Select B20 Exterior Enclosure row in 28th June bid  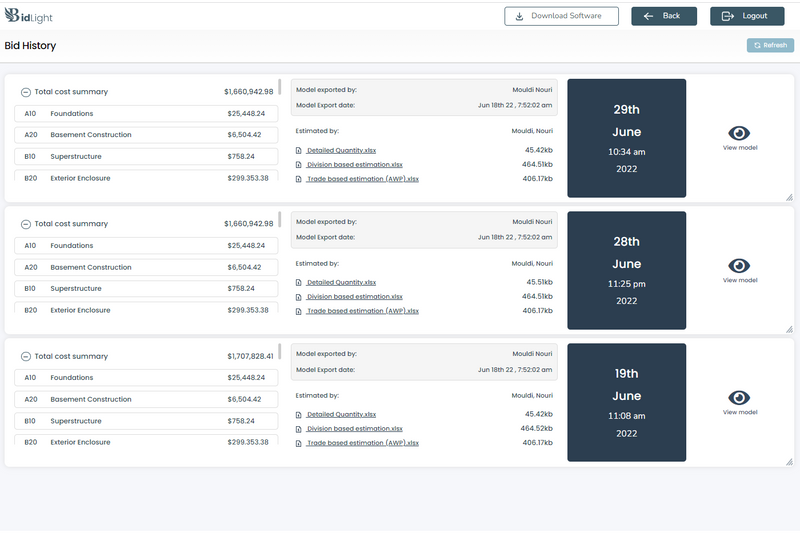click(146, 308)
